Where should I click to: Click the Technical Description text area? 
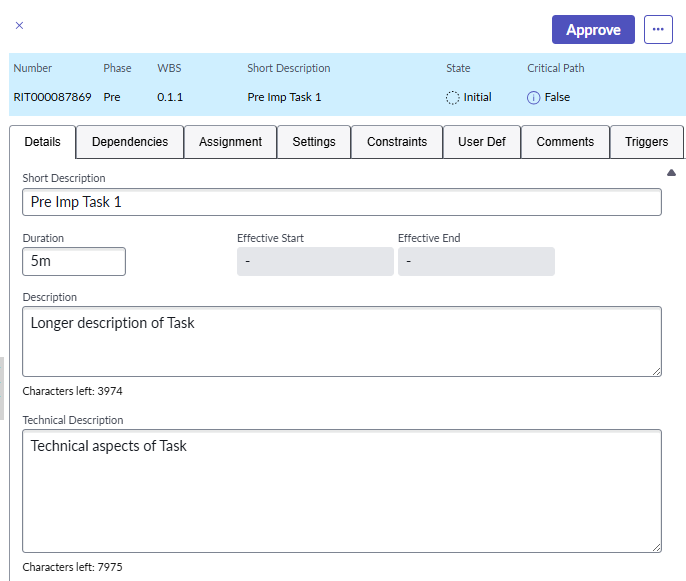[x=341, y=490]
